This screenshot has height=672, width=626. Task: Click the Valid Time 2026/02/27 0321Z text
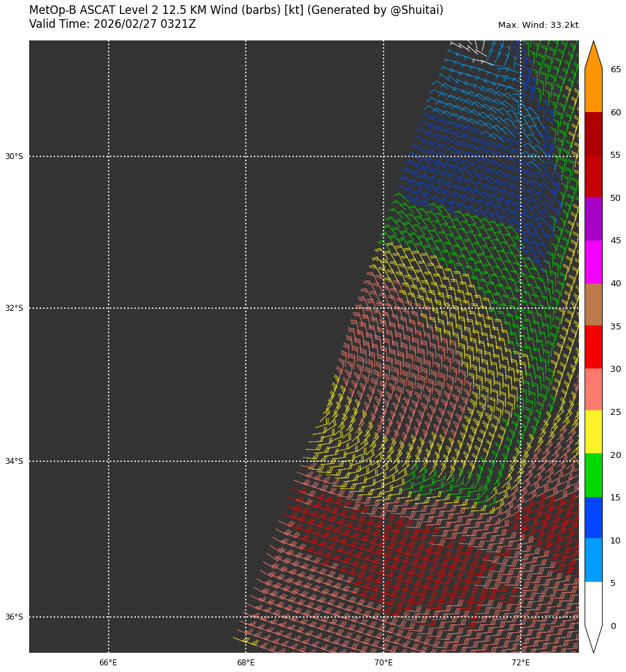coord(113,25)
